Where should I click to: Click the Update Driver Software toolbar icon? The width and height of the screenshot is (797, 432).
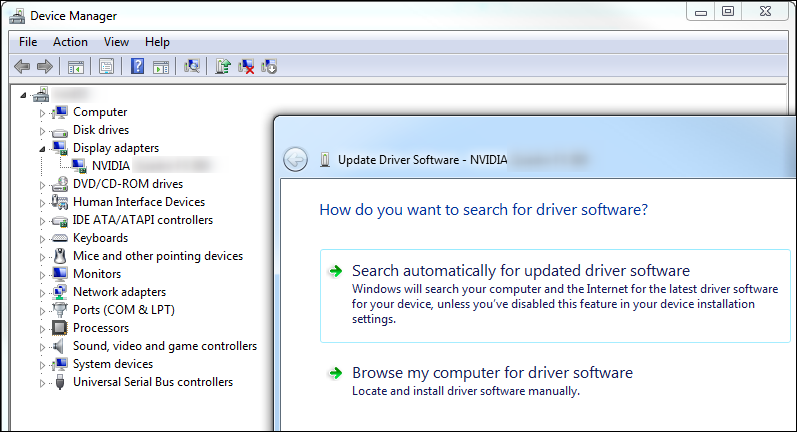click(x=223, y=66)
